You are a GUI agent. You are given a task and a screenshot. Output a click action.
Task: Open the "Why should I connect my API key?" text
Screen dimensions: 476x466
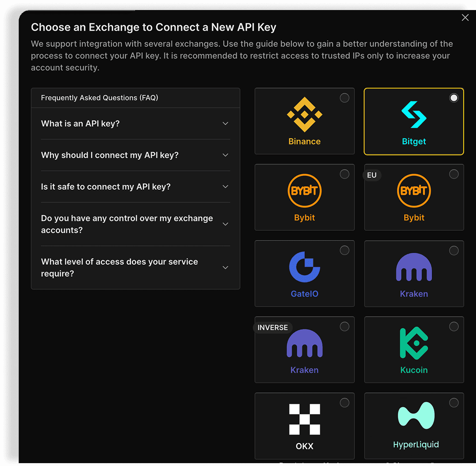click(109, 155)
